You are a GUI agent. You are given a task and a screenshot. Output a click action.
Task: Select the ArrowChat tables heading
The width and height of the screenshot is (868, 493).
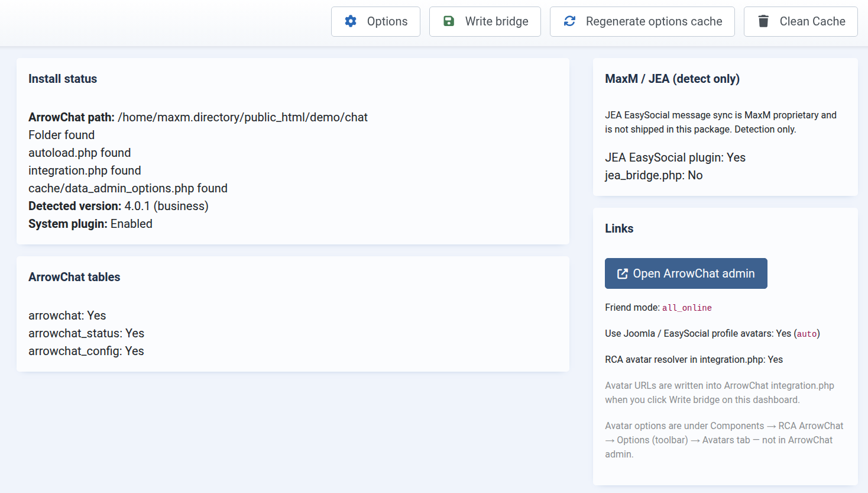(75, 277)
